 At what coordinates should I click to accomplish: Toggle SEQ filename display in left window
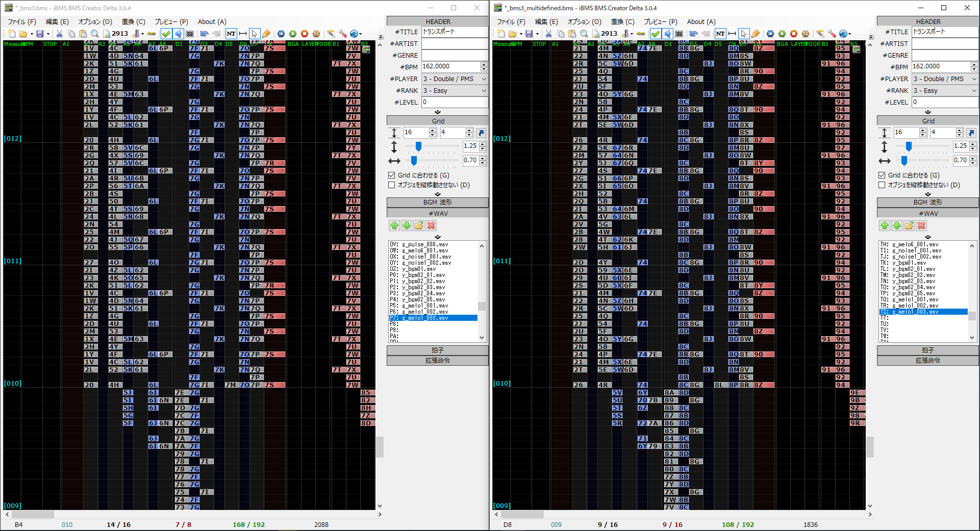pyautogui.click(x=190, y=34)
